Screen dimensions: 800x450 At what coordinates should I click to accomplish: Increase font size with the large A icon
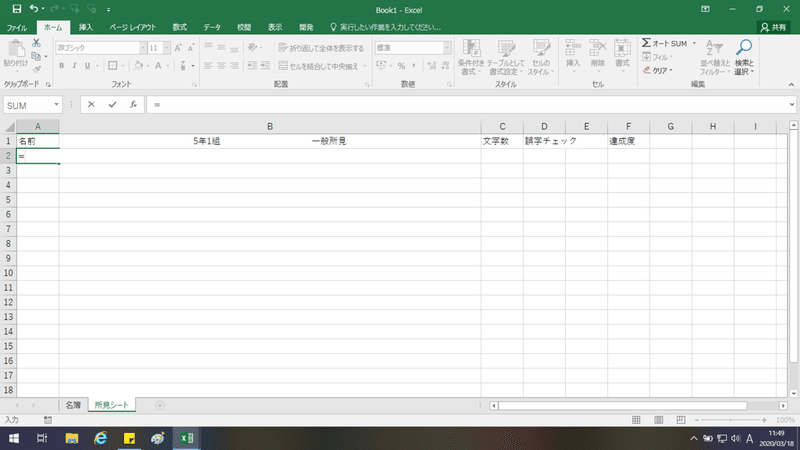pos(178,48)
